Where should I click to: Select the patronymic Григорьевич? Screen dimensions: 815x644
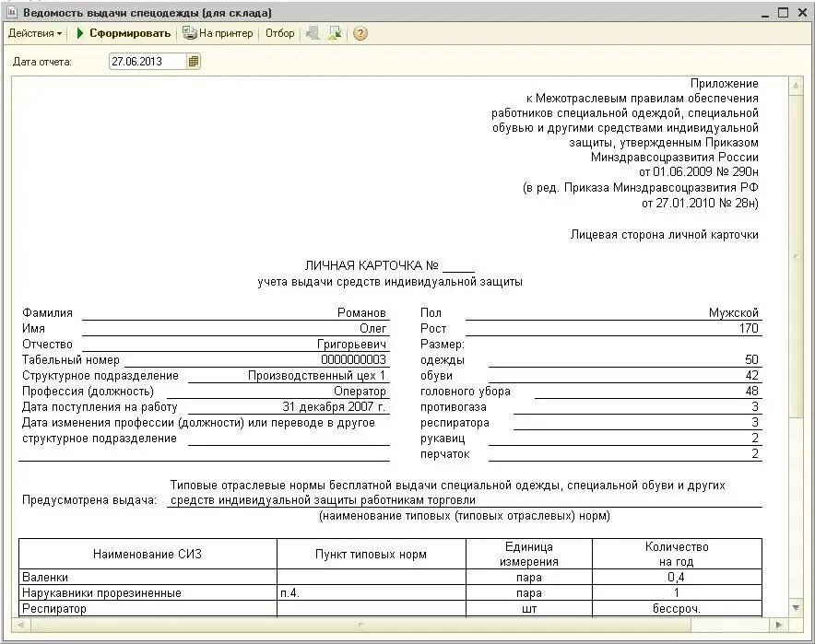click(x=352, y=345)
